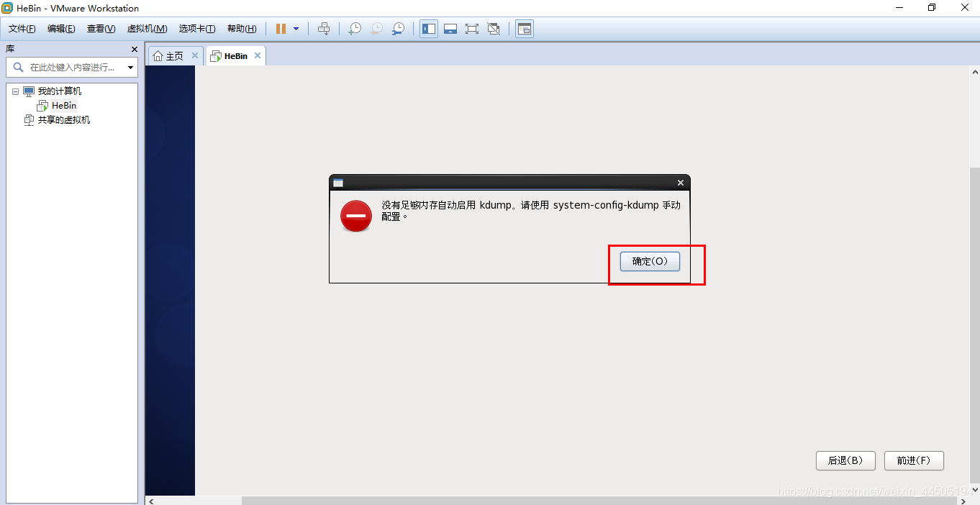This screenshot has height=505, width=980.
Task: Open the 选项卡(T) menu
Action: (x=197, y=29)
